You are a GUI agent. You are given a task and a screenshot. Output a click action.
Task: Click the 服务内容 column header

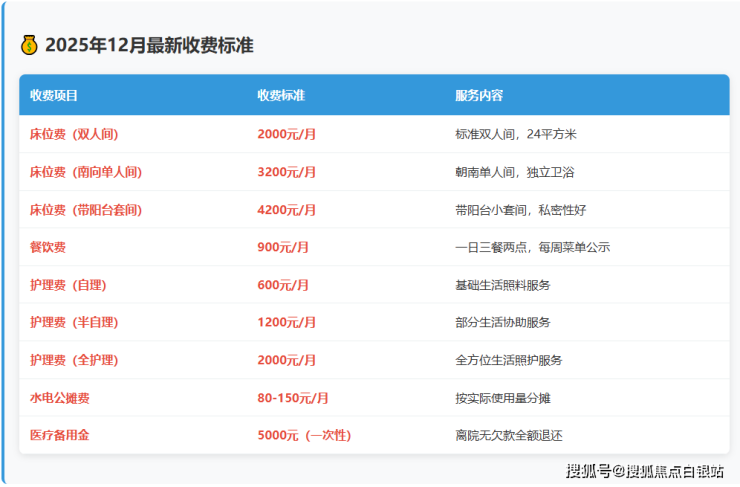(x=479, y=96)
